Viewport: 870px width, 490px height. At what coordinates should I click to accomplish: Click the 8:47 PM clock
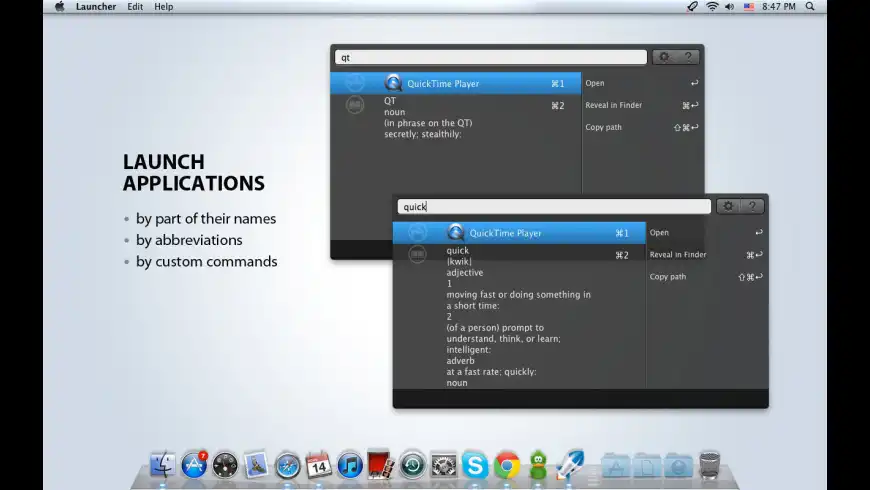point(778,7)
